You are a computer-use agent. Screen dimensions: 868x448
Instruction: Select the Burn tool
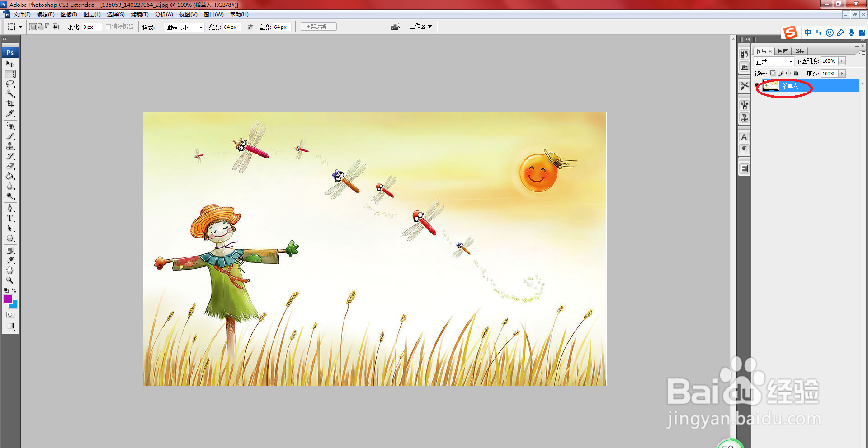(10, 196)
